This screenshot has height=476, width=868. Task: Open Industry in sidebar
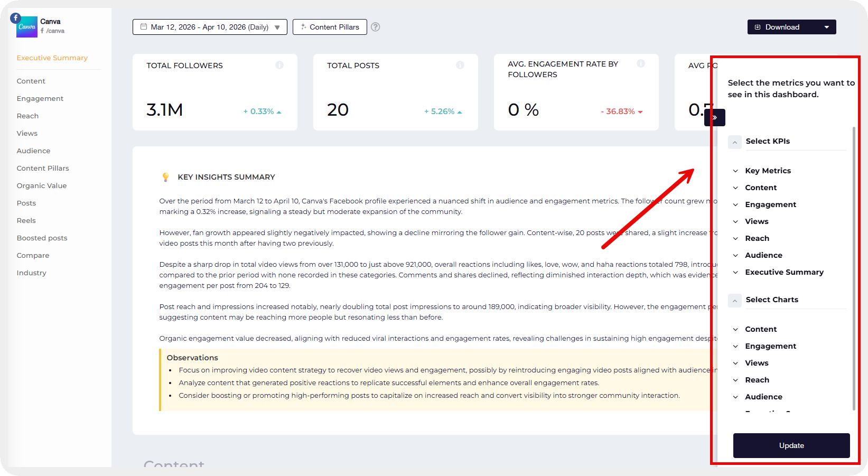32,273
